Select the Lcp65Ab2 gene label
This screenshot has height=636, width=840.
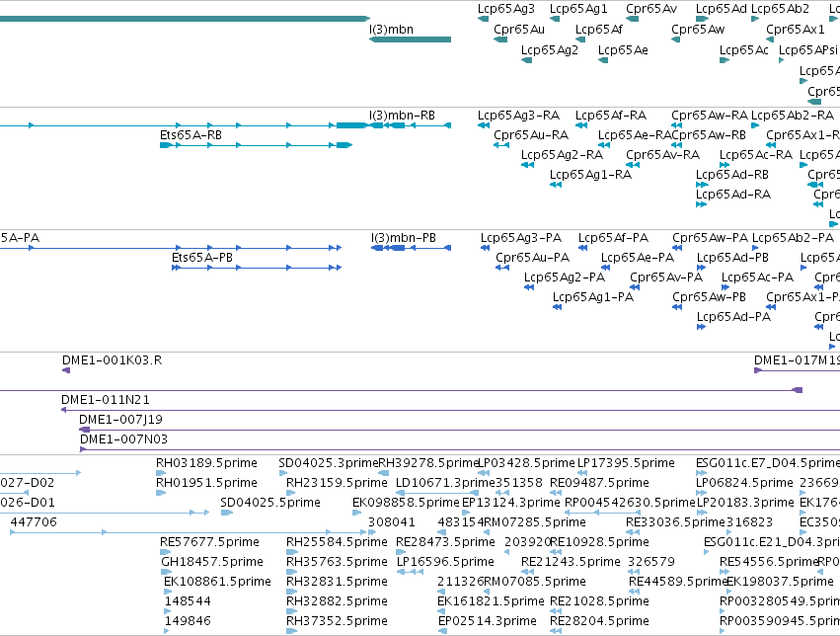tap(780, 9)
